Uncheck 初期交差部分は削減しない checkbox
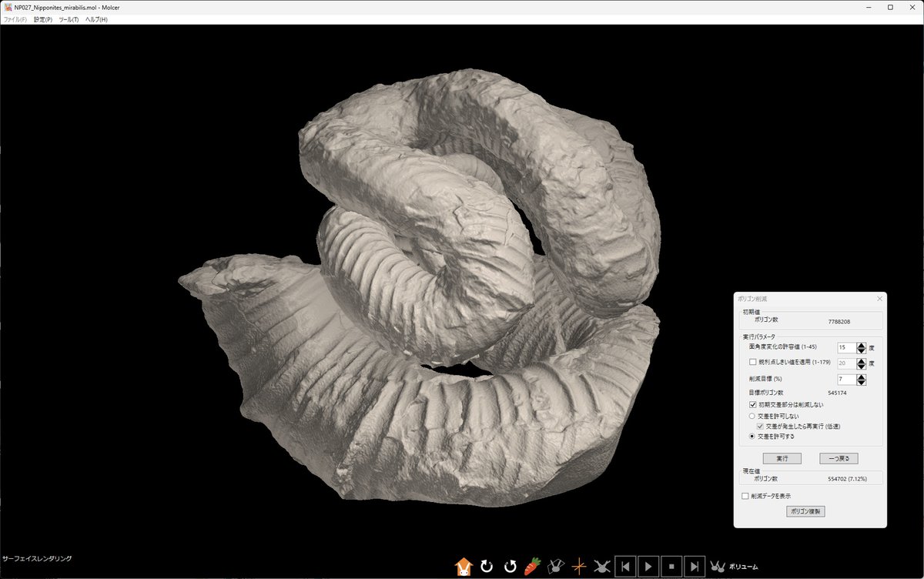This screenshot has height=579, width=924. click(753, 404)
